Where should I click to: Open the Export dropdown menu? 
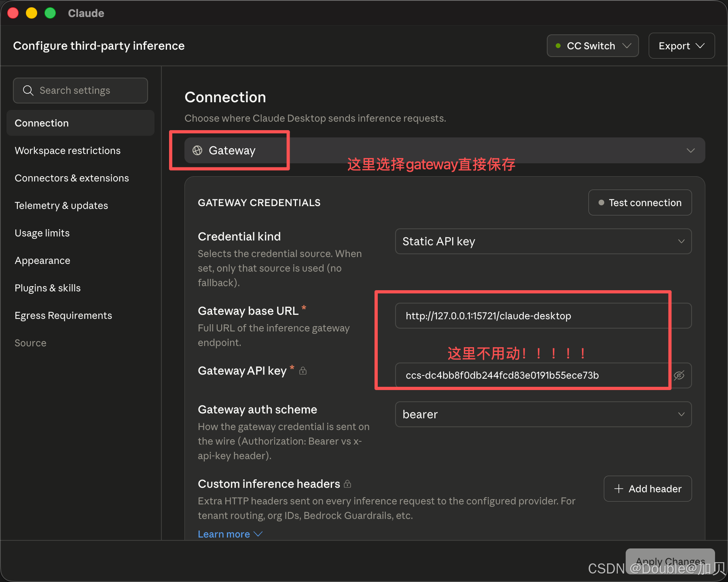coord(681,46)
